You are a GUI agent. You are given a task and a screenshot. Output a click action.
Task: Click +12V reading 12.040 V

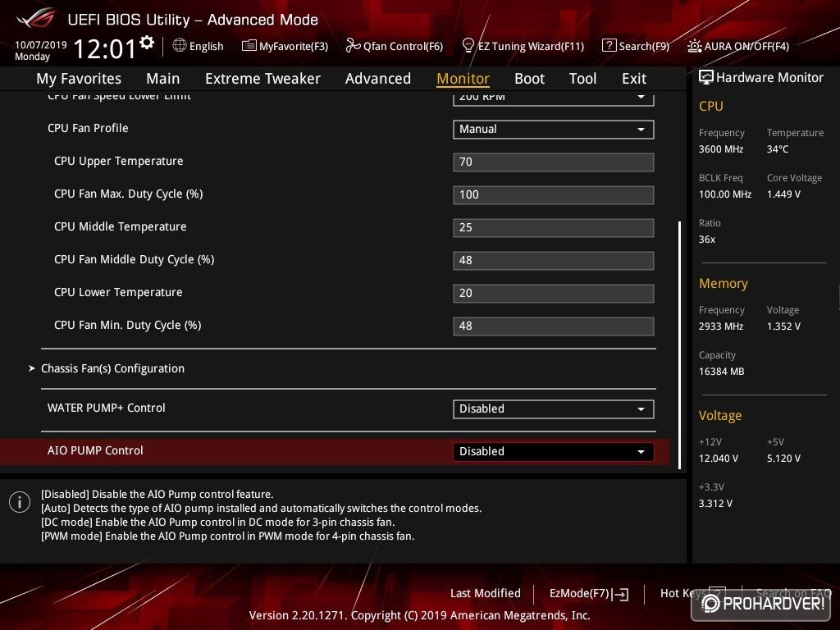coord(718,459)
